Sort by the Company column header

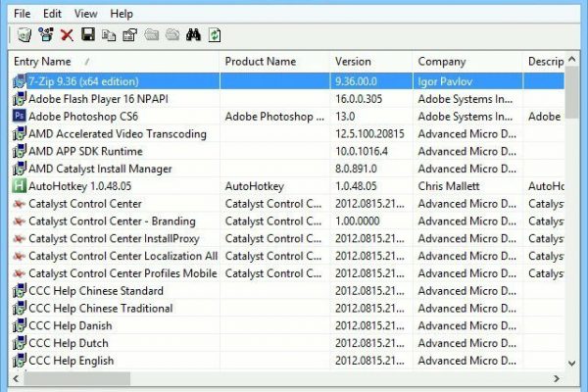tap(465, 62)
